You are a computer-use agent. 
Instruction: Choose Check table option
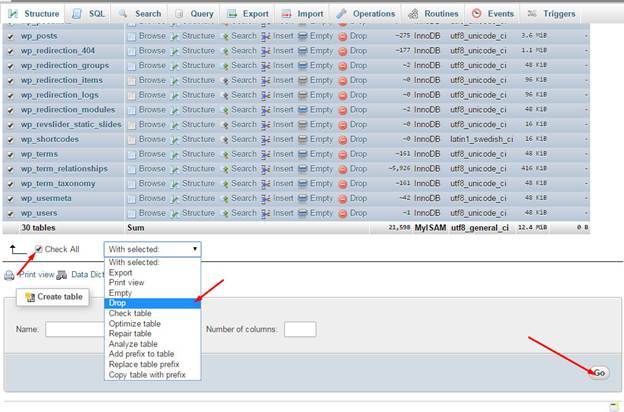[153, 313]
